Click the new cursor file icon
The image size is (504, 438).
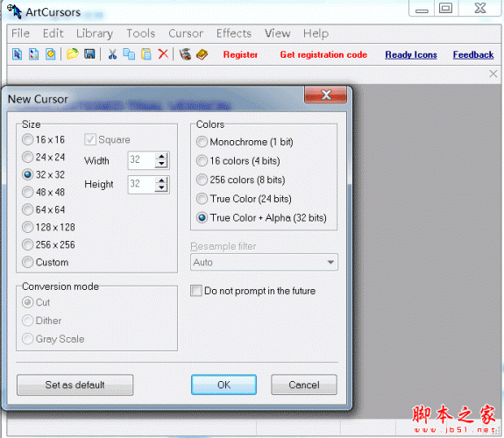(17, 54)
